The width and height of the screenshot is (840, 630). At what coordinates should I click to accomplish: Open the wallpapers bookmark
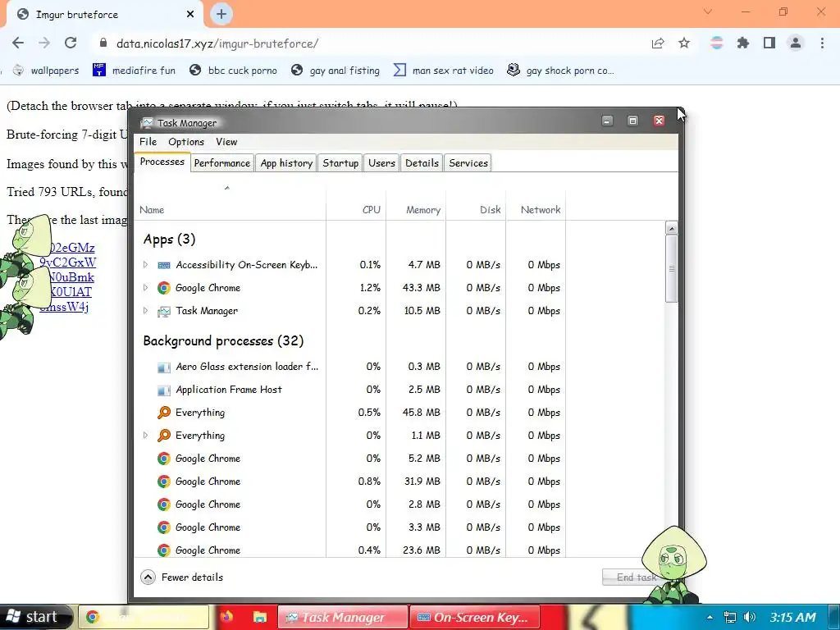pos(46,71)
